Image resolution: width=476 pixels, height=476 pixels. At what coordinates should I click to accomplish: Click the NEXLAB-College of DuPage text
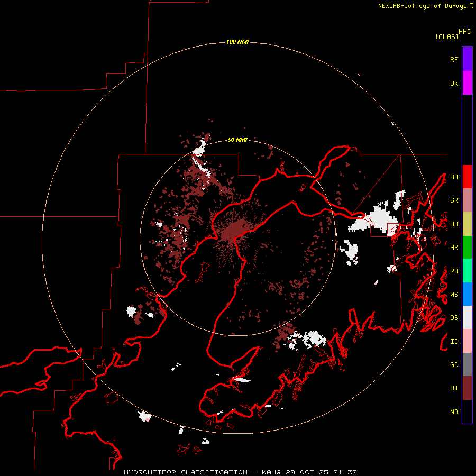tap(422, 6)
